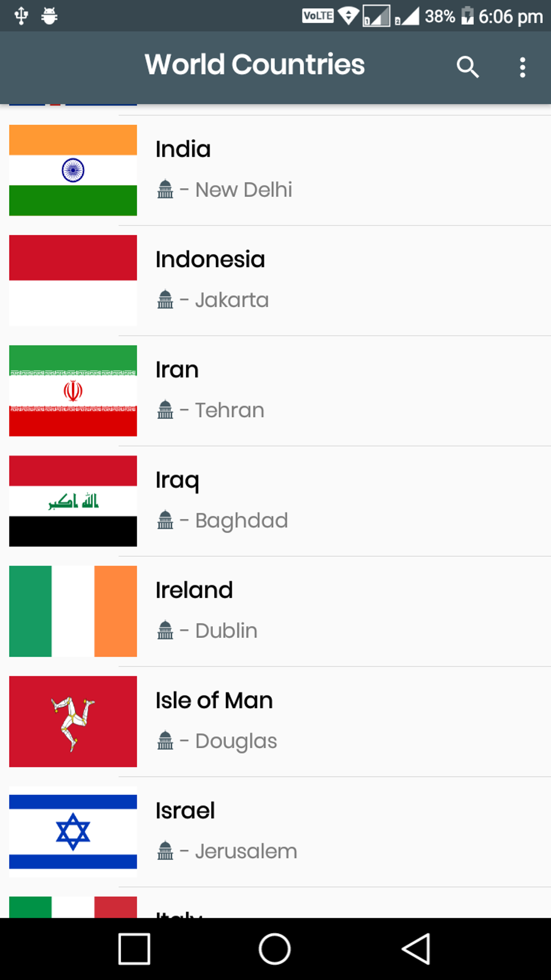
Task: Select the Isle of Man flag
Action: pyautogui.click(x=73, y=721)
